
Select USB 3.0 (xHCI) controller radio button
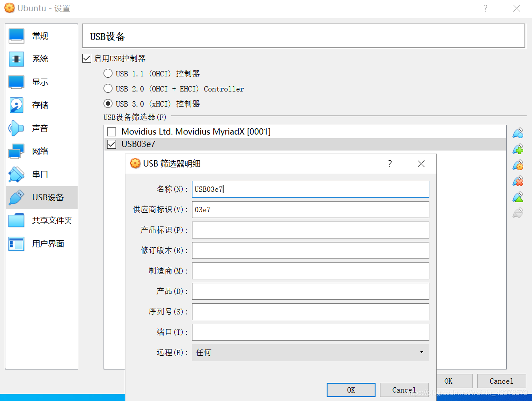[108, 103]
